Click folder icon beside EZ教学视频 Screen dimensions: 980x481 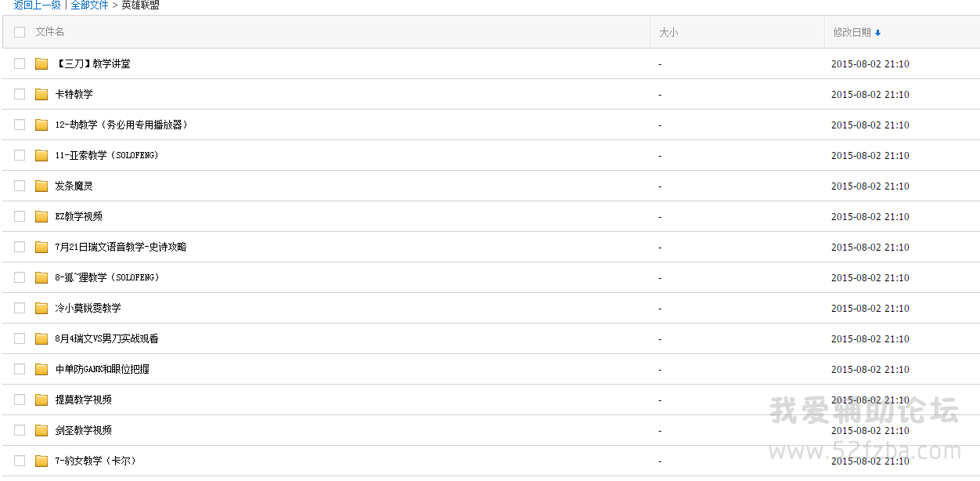(41, 216)
